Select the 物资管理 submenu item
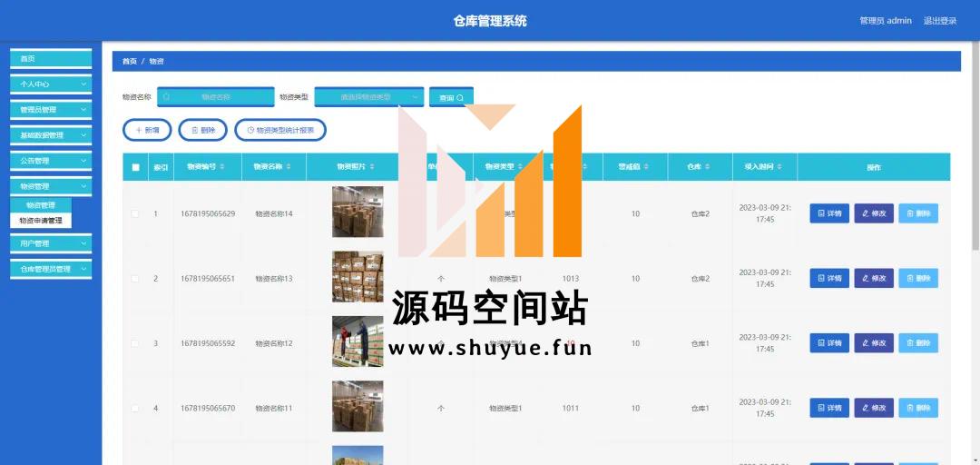The height and width of the screenshot is (465, 980). point(41,205)
